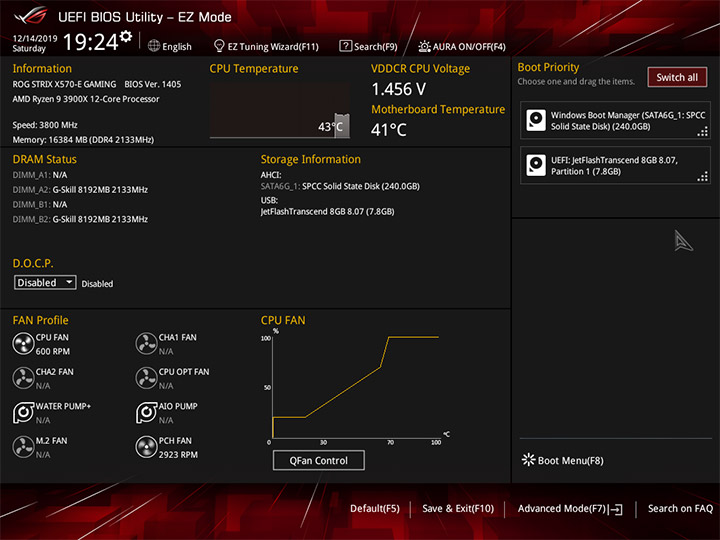Select the M.2 FAN icon

tap(23, 447)
